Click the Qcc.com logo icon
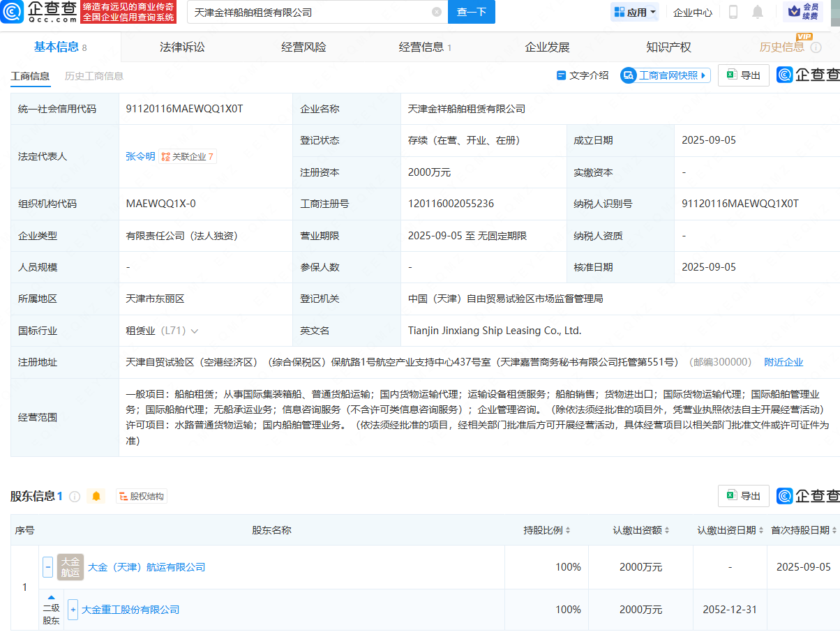 click(x=13, y=12)
